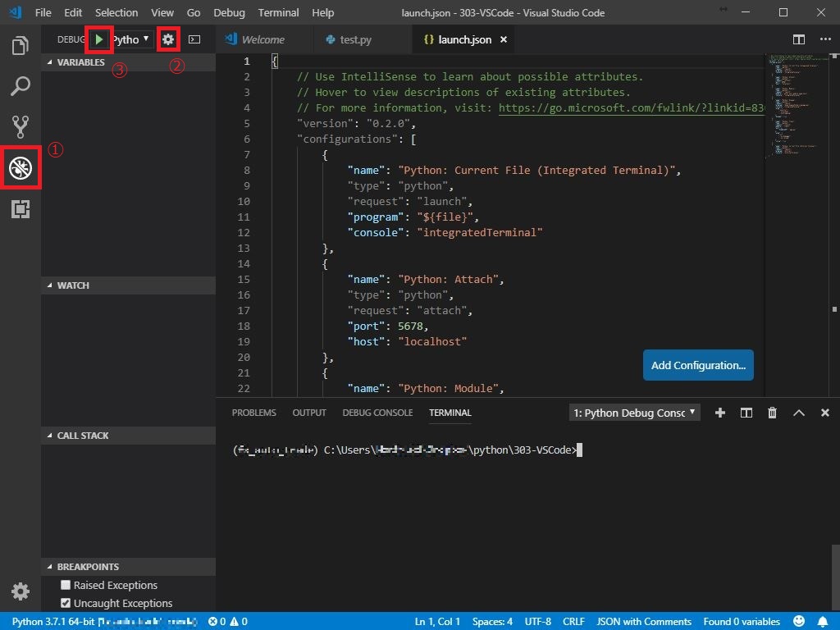840x630 pixels.
Task: Split the editor to the right
Action: tap(799, 39)
